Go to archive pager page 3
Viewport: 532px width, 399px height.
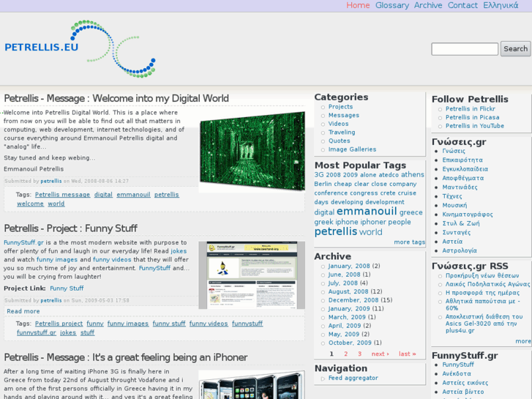tap(359, 354)
